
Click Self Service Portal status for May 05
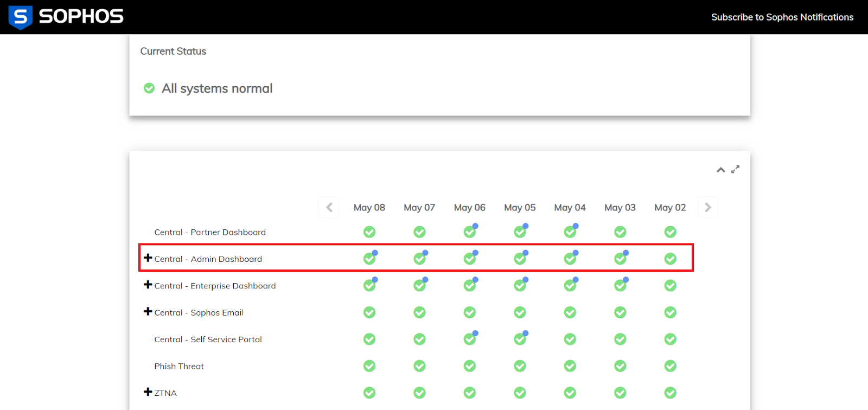pos(520,339)
